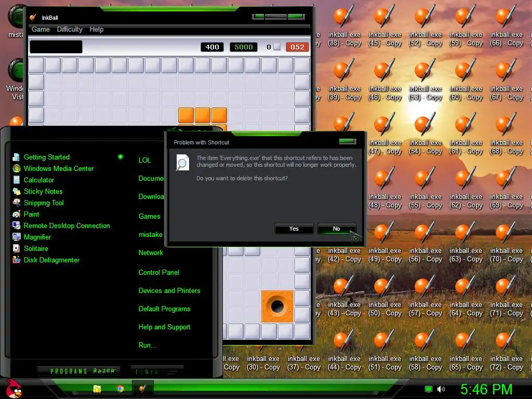Launch Windows Media Center from the Start menu
This screenshot has width=532, height=399.
coord(58,169)
